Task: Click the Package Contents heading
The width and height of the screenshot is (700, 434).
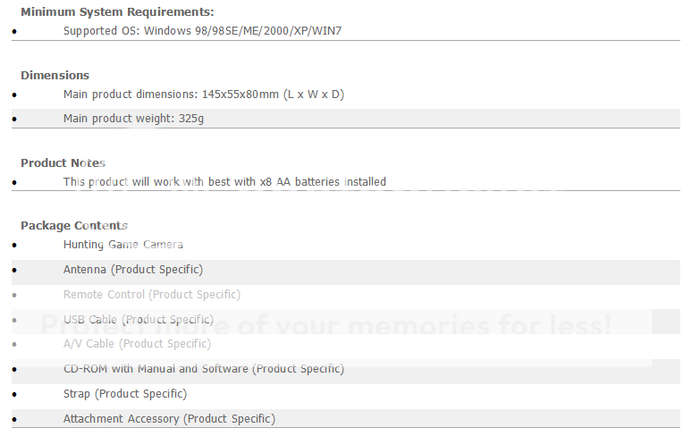Action: point(74,225)
